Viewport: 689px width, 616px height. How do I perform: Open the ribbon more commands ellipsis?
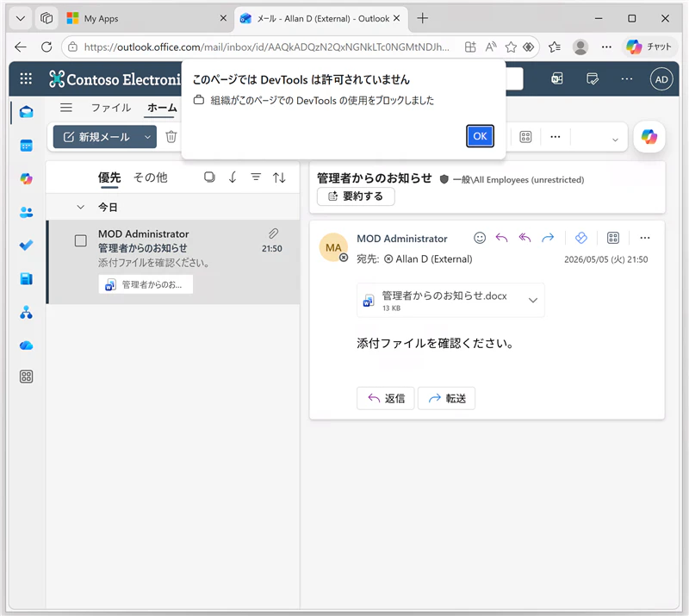pyautogui.click(x=556, y=137)
